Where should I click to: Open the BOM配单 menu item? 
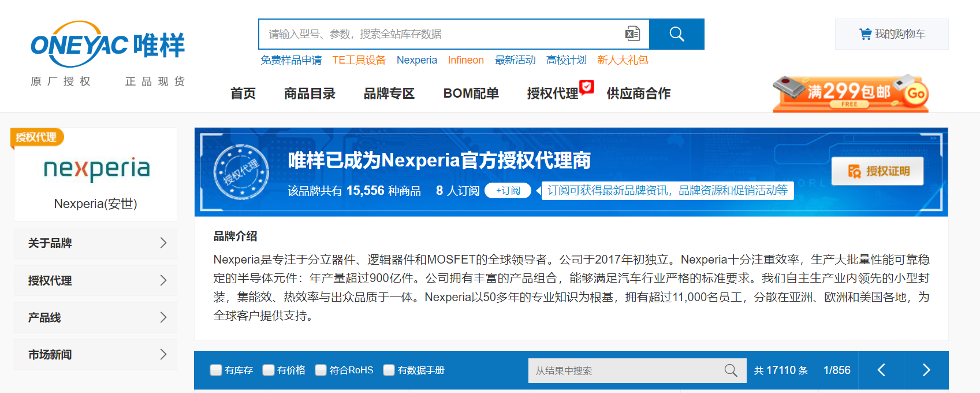(x=471, y=94)
